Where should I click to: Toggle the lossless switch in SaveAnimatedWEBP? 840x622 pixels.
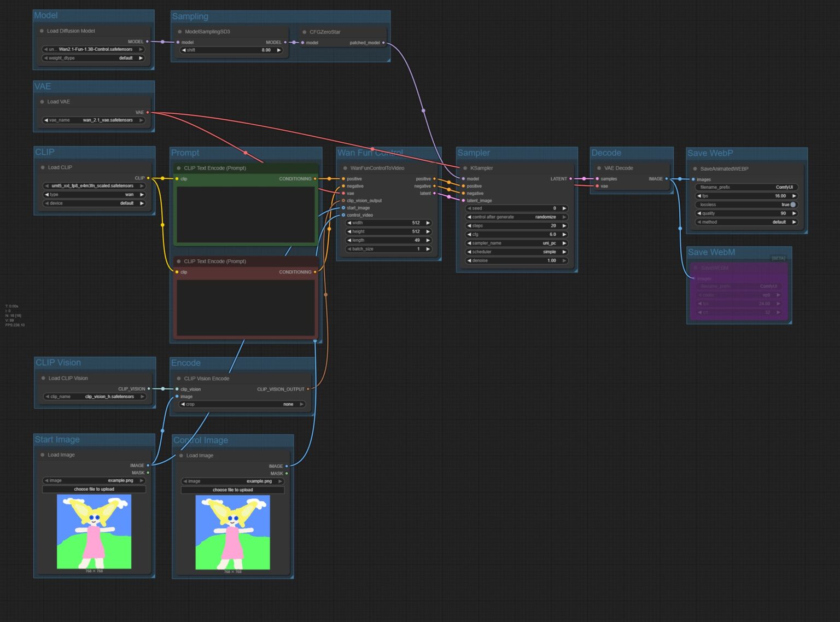click(x=792, y=205)
